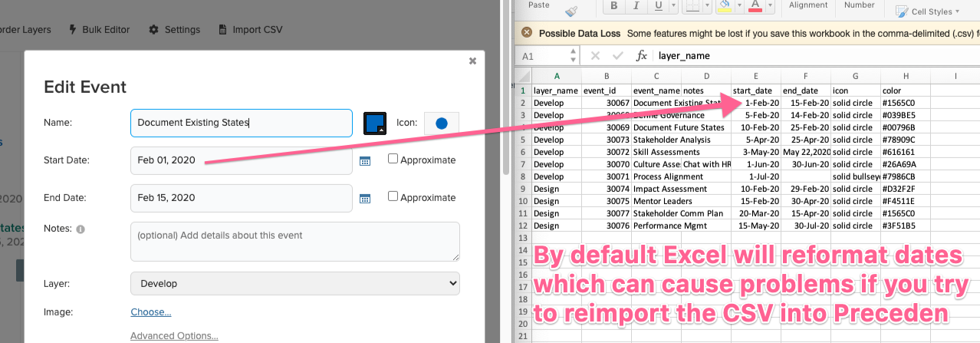Screen dimensions: 980x343
Task: Select cell containing Mentor Leaders
Action: (x=656, y=201)
